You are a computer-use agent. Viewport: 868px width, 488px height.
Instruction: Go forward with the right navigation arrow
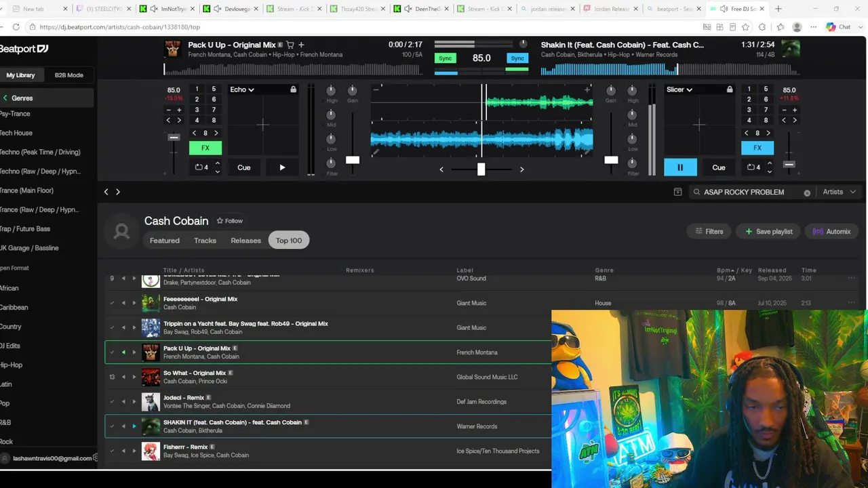[x=118, y=192]
